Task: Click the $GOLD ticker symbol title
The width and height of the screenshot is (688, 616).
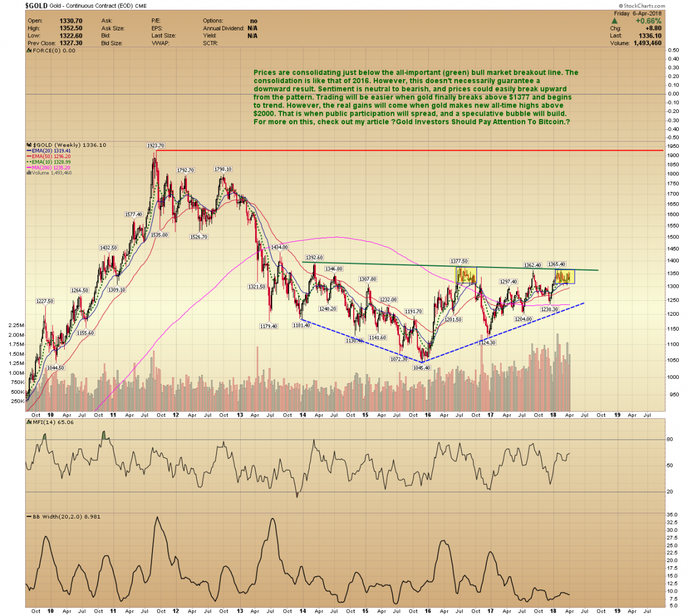Action: pyautogui.click(x=37, y=6)
